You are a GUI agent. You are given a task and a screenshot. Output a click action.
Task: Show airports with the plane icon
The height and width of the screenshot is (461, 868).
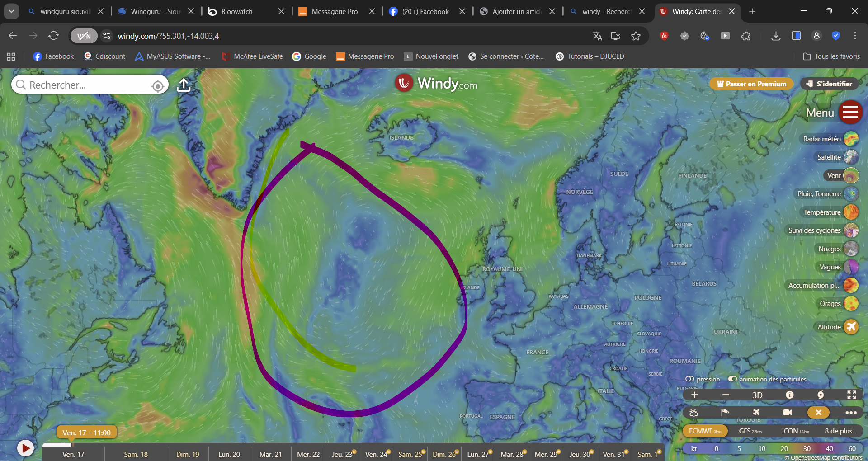756,412
